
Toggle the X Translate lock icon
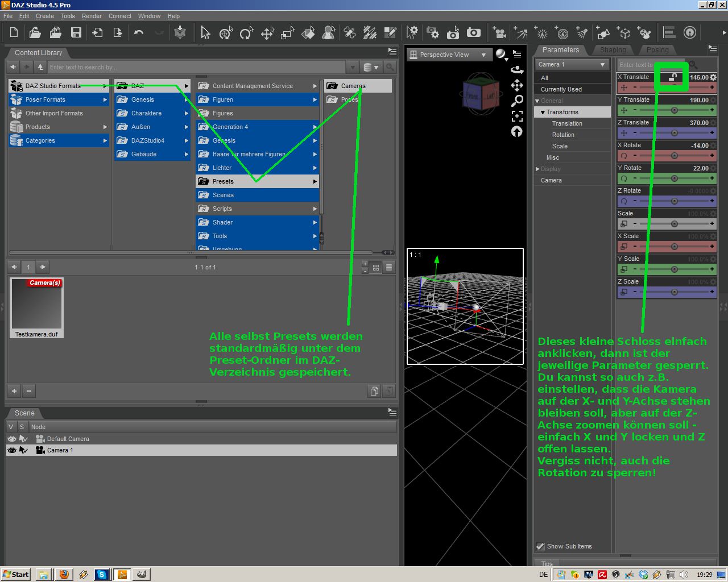(x=672, y=77)
